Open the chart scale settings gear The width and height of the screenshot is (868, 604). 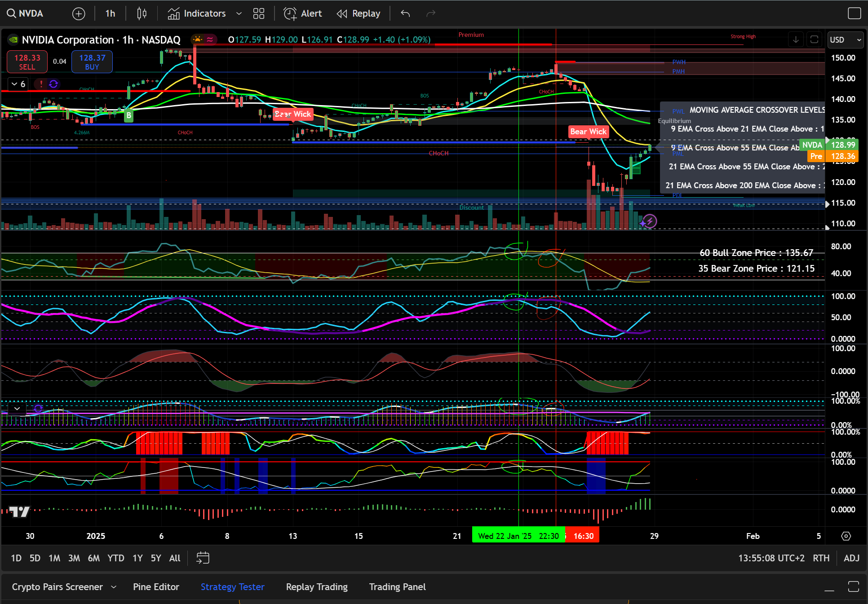pos(846,536)
